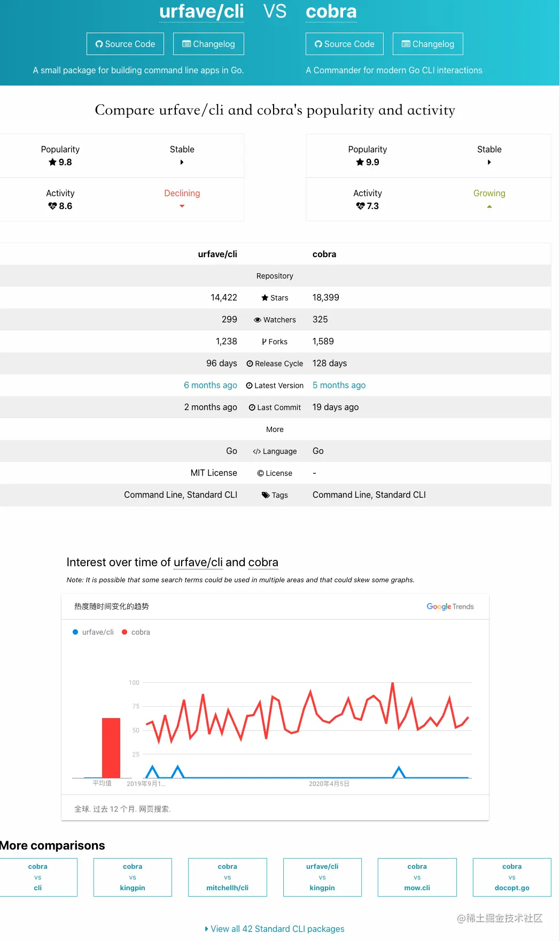
Task: Click the MIT License cell
Action: click(x=214, y=473)
